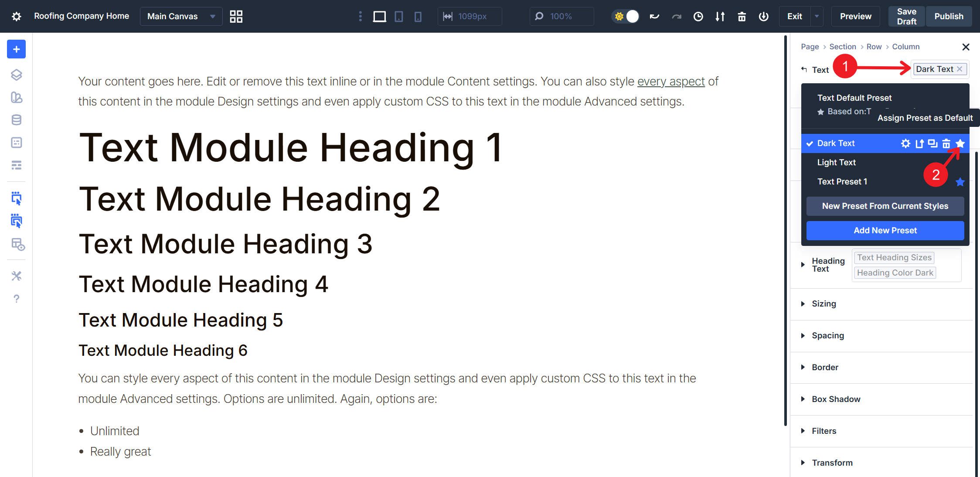Redo the last change
Screen dimensions: 980x477
tap(676, 16)
